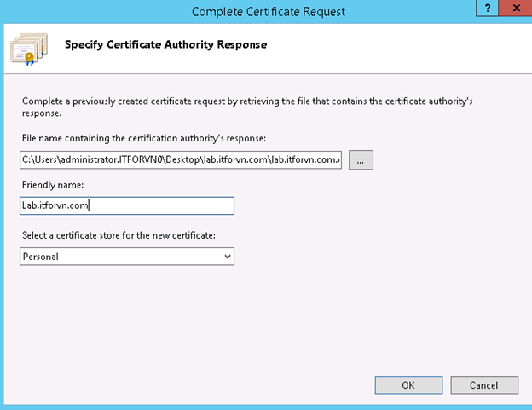Select the Personal text in store selector

click(x=41, y=256)
